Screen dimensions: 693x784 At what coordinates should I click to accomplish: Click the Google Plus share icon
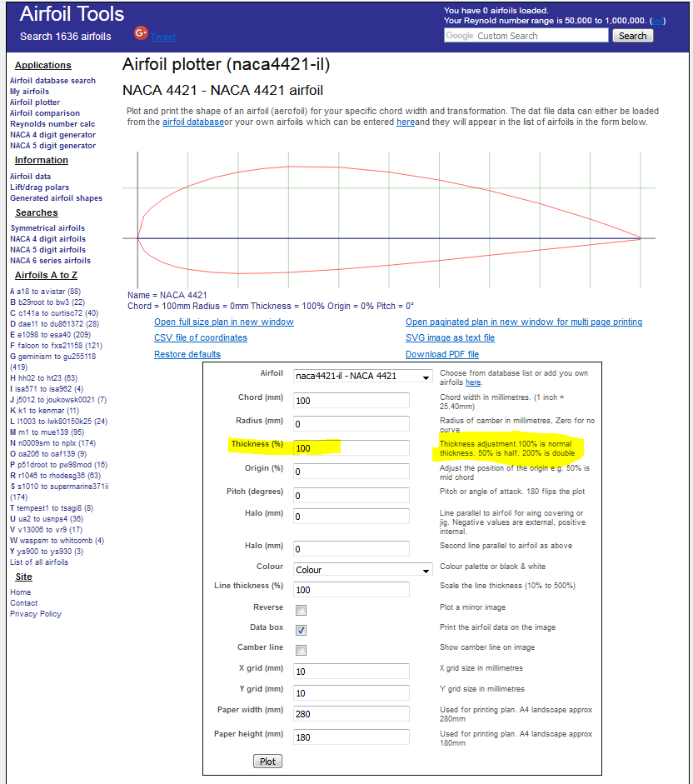[x=141, y=34]
